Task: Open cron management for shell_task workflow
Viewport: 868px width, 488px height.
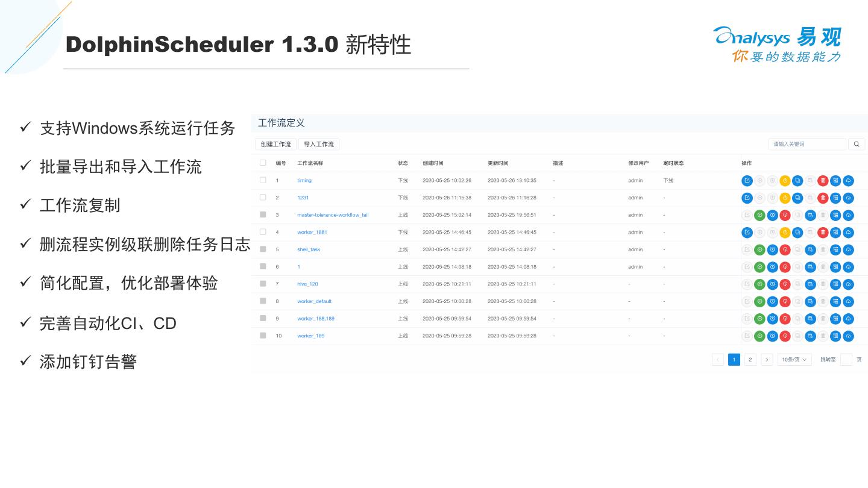Action: pyautogui.click(x=810, y=249)
